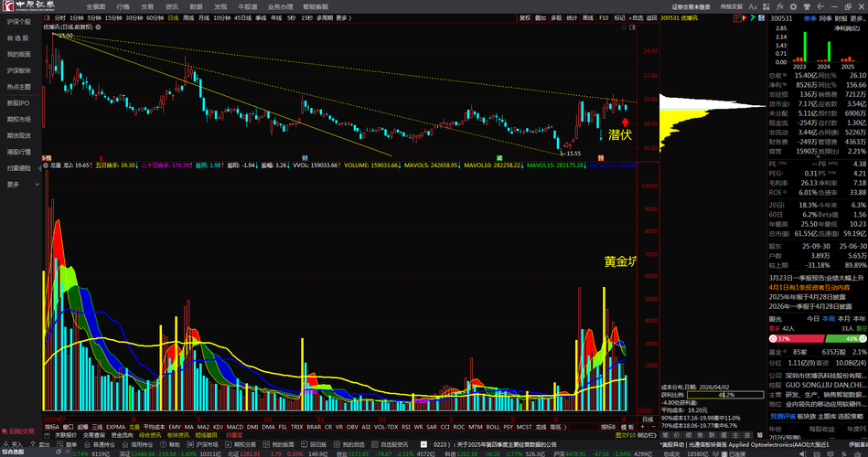Open the skin/theme shirt icon
Screen dimensions: 868x457
click(807, 6)
